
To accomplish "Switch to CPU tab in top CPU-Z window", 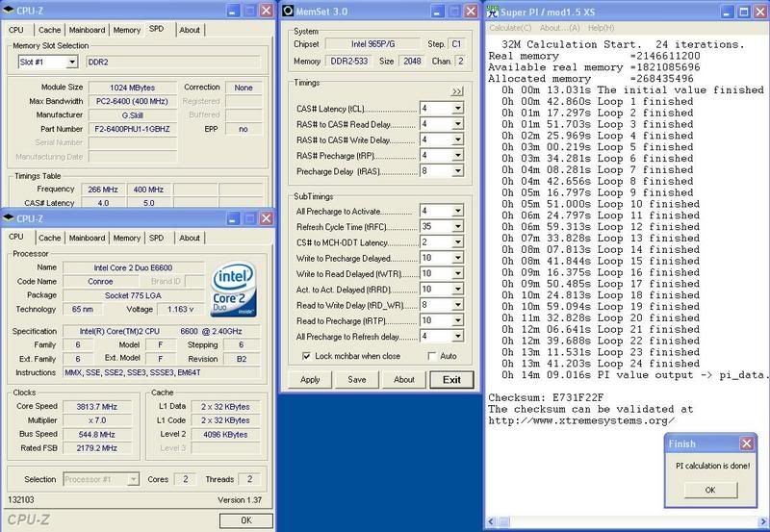I will point(16,30).
